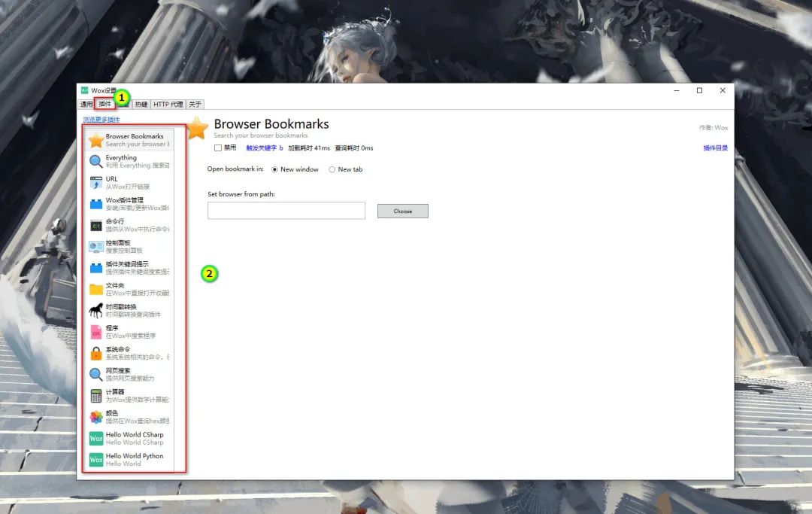The height and width of the screenshot is (514, 812).
Task: Select the Wox插件管理 plugin
Action: (x=129, y=204)
